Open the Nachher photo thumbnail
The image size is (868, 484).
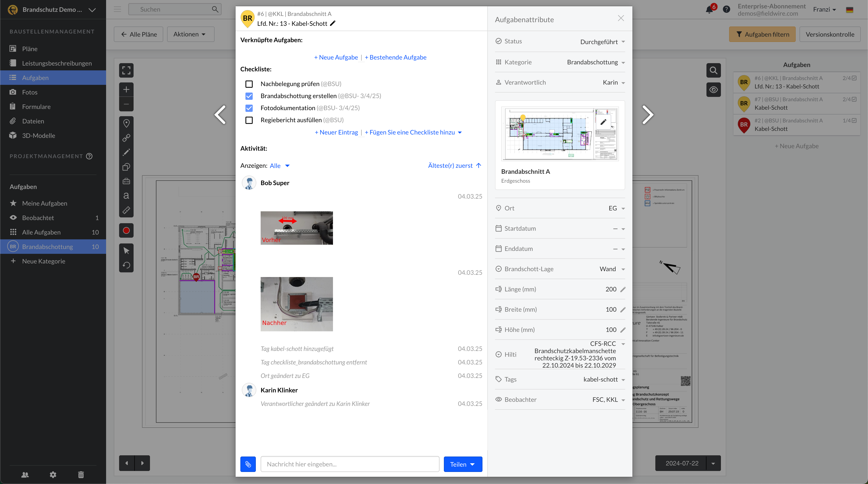point(297,304)
